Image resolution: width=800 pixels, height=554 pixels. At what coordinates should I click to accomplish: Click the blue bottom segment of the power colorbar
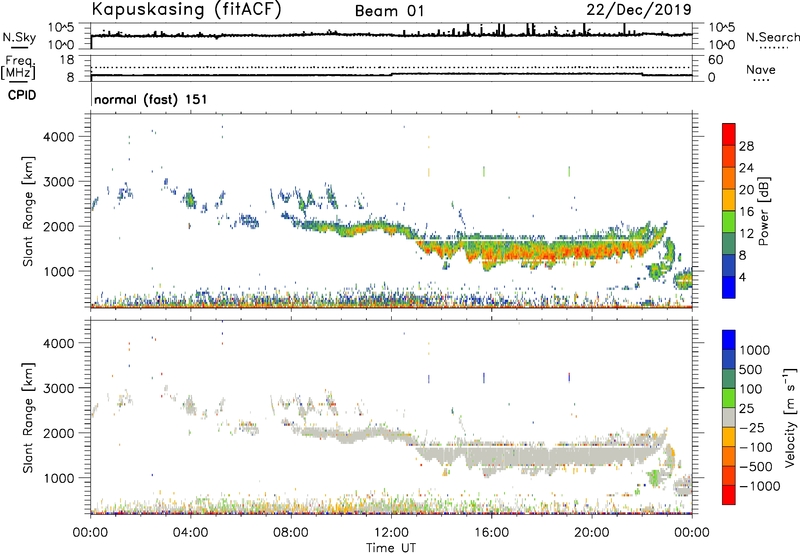[729, 287]
